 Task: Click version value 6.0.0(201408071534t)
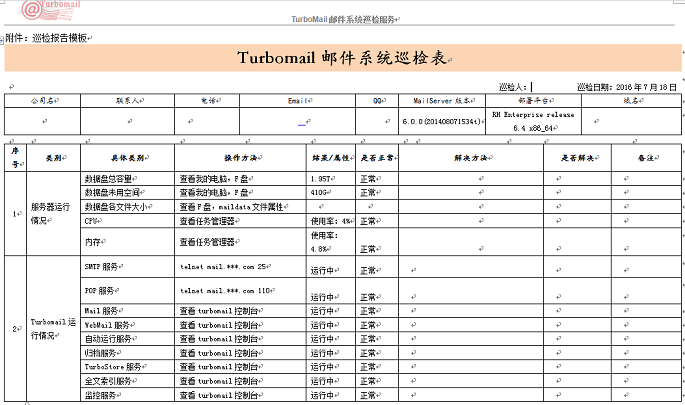click(x=442, y=121)
